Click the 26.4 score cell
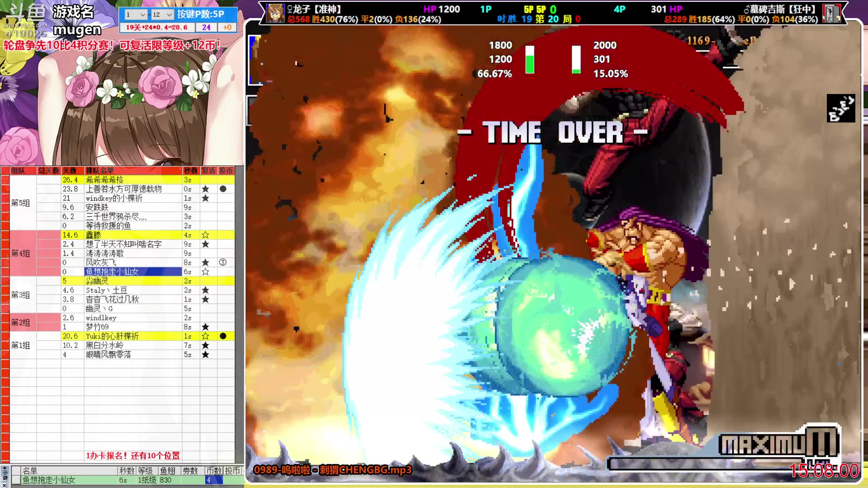 pyautogui.click(x=72, y=180)
